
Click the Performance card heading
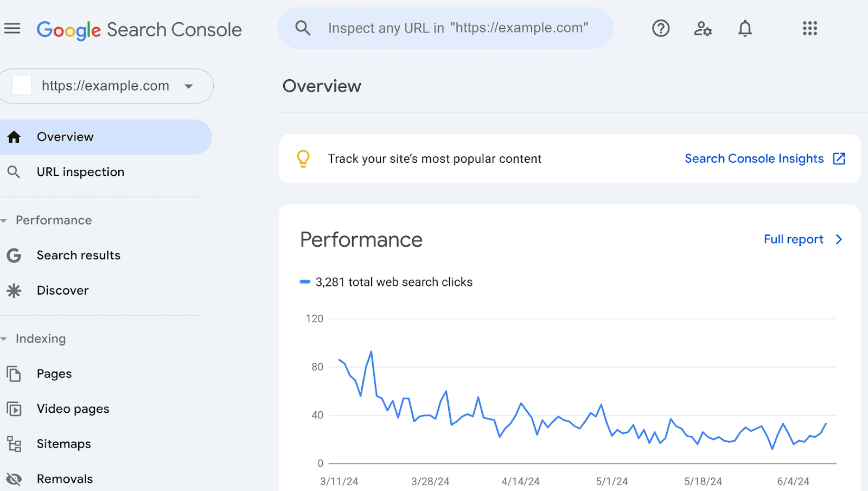tap(361, 240)
